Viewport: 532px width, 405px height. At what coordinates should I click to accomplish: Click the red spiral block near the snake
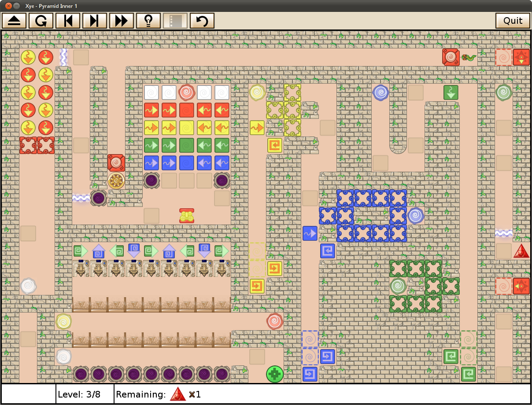pyautogui.click(x=451, y=57)
